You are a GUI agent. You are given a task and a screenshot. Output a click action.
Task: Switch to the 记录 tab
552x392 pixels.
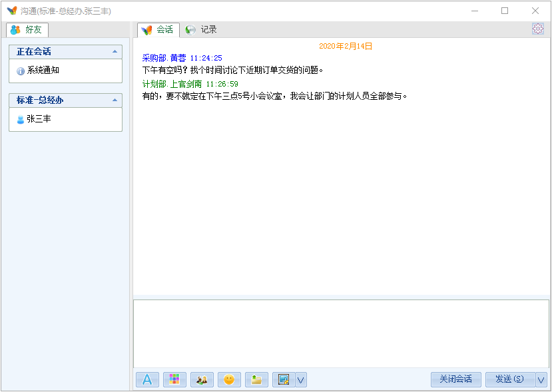click(x=202, y=30)
